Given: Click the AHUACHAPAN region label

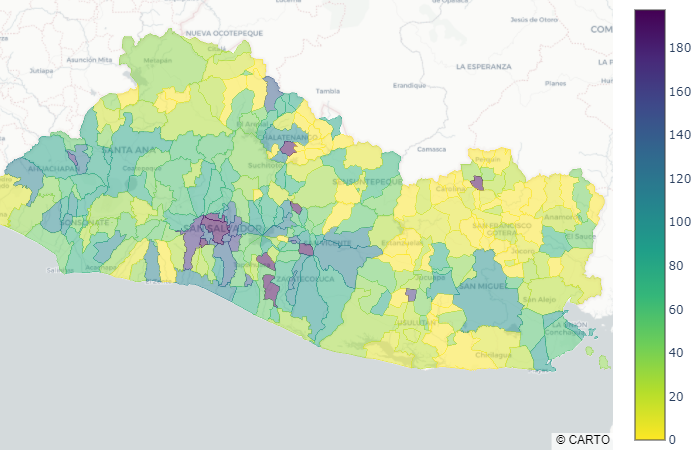Looking at the screenshot, I should 54,169.
